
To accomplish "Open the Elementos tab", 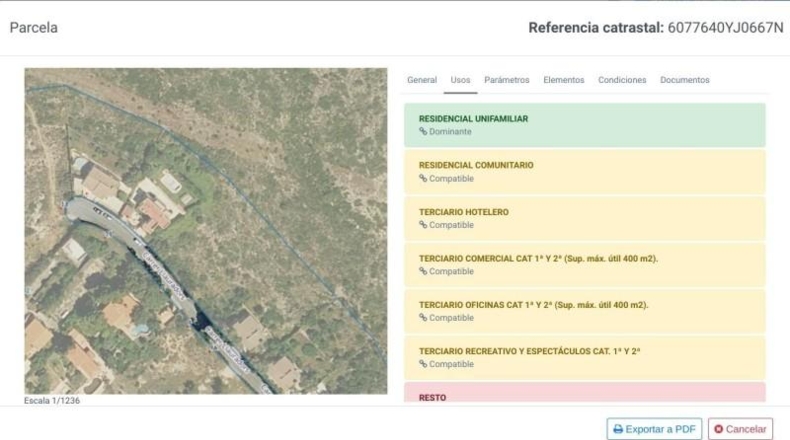I will pos(563,80).
